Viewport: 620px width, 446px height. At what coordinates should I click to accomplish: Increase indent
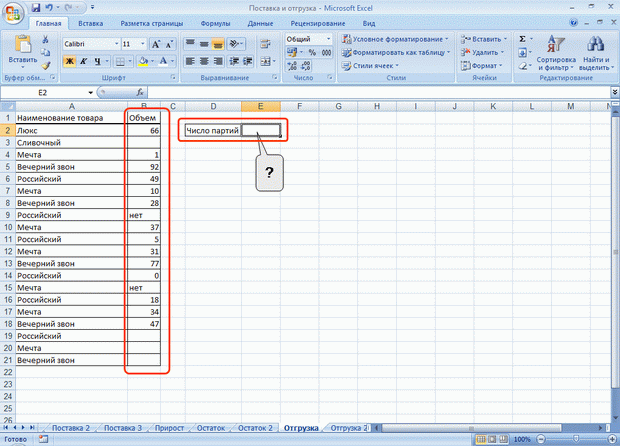click(x=248, y=61)
